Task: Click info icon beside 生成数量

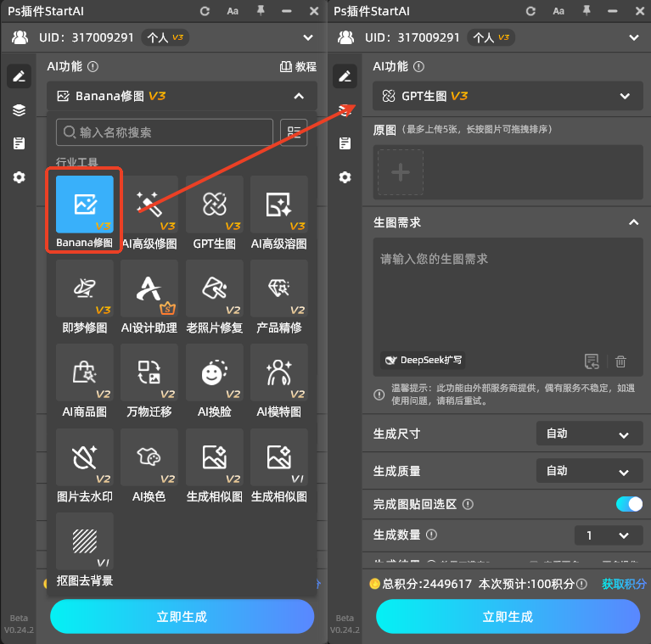Action: coord(431,535)
